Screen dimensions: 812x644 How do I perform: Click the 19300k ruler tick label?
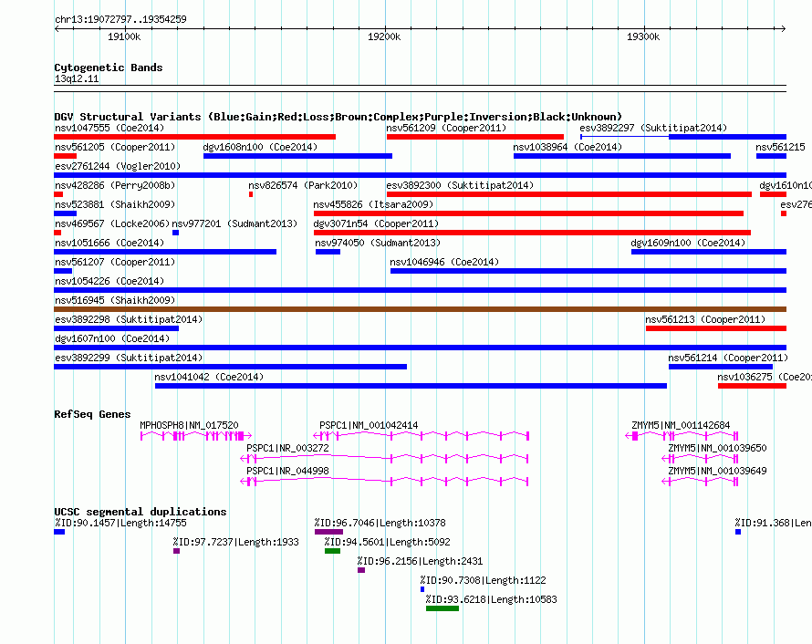(643, 36)
